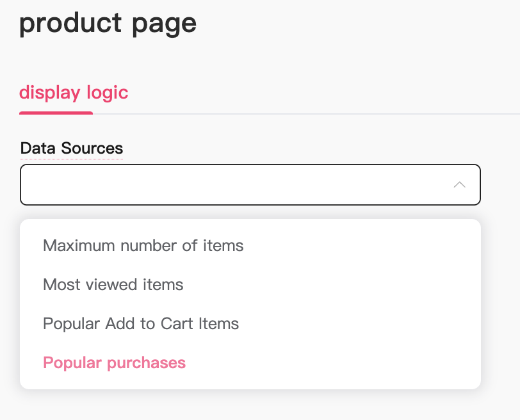Activate the display logic section header
Image resolution: width=520 pixels, height=420 pixels.
coord(74,92)
